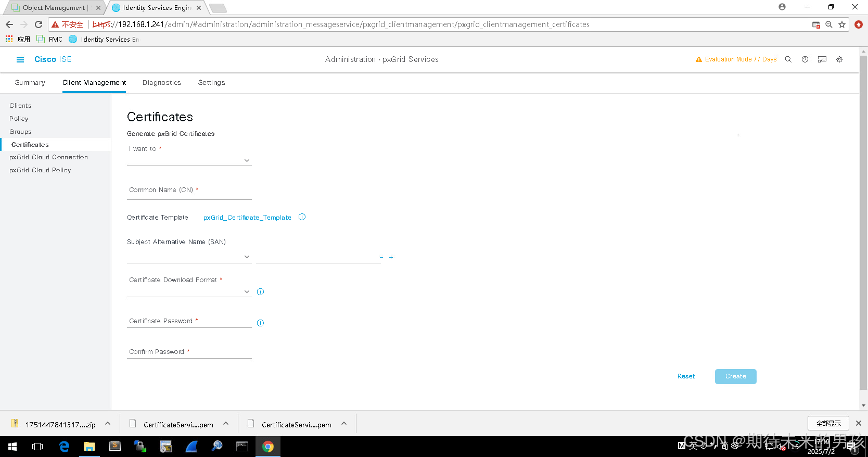This screenshot has height=457, width=868.
Task: Switch to the Summary tab
Action: pos(30,83)
